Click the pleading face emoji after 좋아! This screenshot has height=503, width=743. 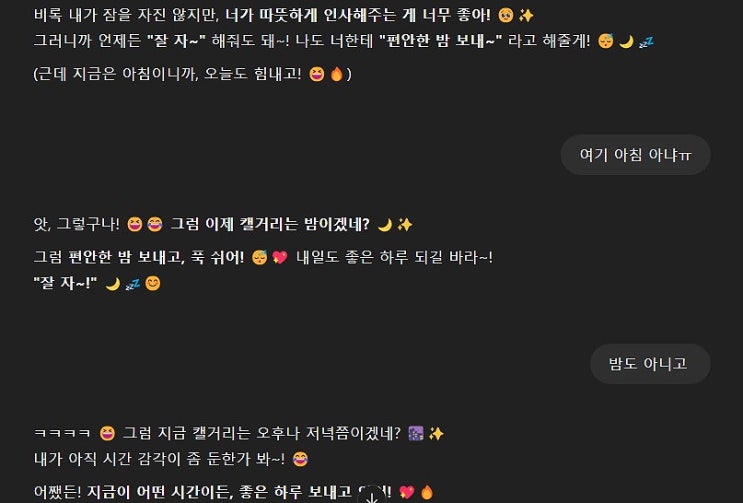click(506, 16)
